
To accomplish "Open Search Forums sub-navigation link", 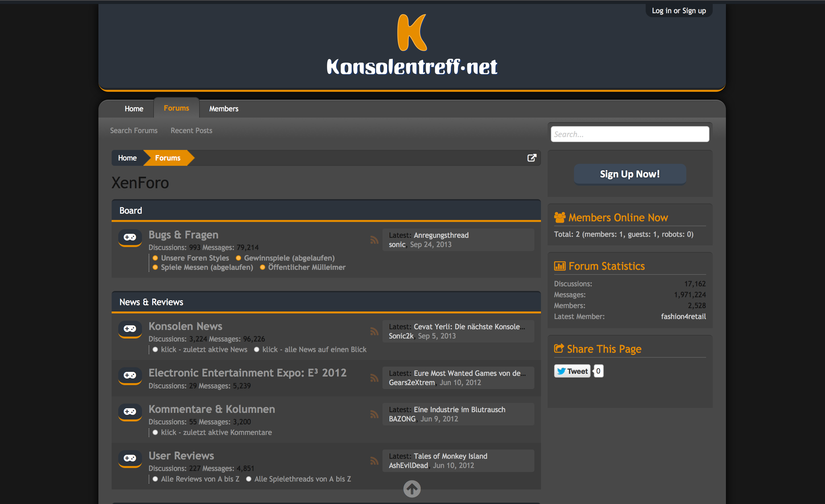I will (x=134, y=130).
